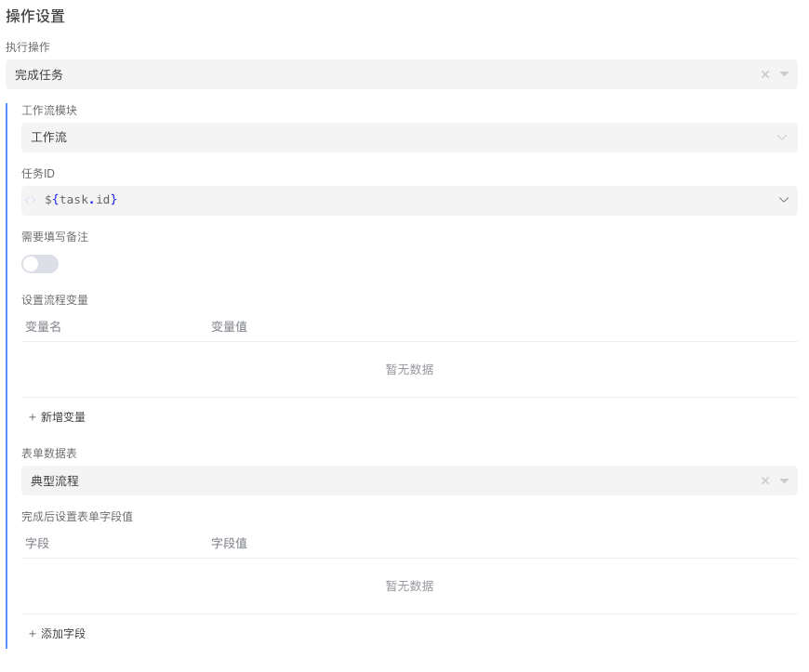Click the code icon beside ${task.id}
The width and height of the screenshot is (809, 672).
tap(31, 200)
